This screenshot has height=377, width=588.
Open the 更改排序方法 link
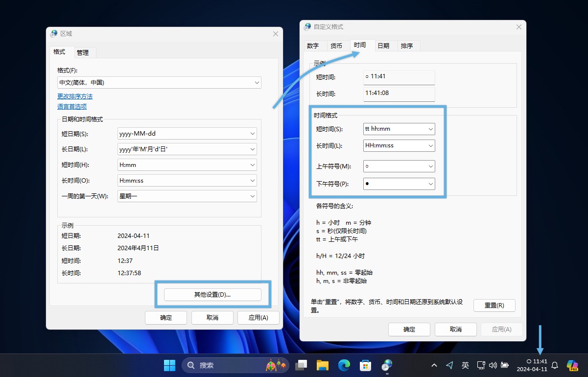[75, 96]
